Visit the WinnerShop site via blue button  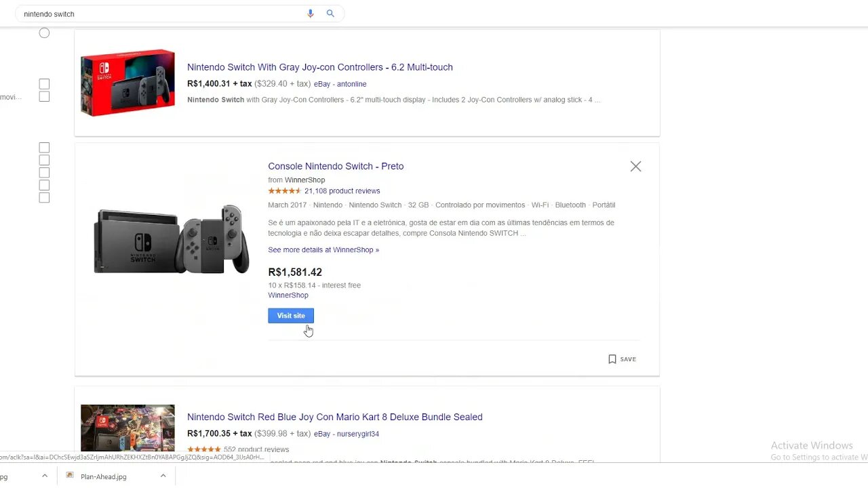point(291,315)
